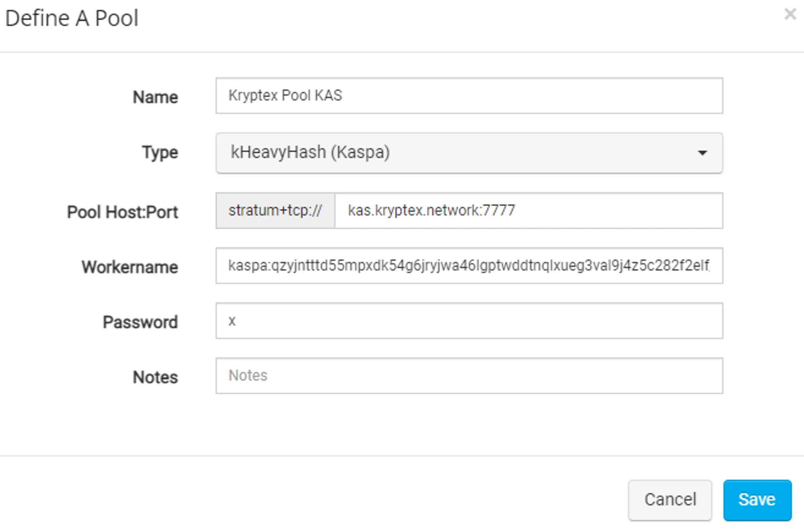Click the Password label
This screenshot has height=532, width=804.
tap(140, 322)
